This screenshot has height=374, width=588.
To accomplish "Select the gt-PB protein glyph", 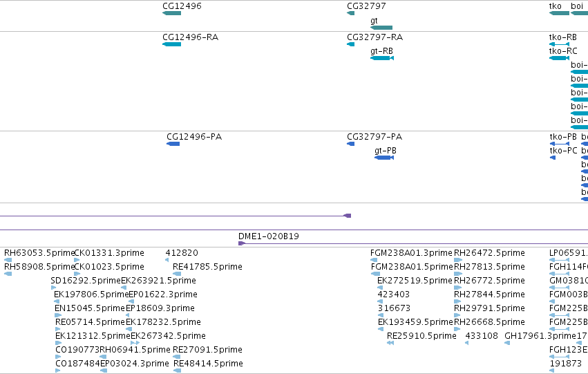I will pyautogui.click(x=384, y=158).
